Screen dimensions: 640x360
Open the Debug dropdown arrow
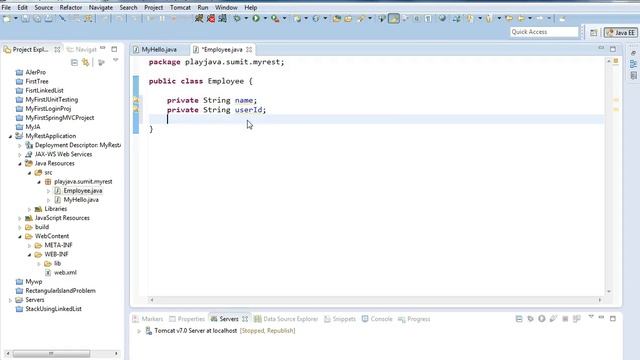coord(246,18)
